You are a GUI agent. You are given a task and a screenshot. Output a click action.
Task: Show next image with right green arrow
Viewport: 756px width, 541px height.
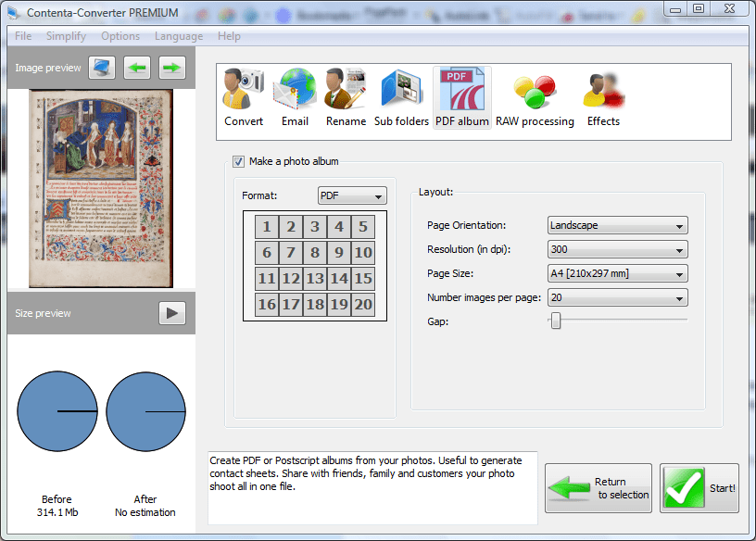tap(172, 68)
